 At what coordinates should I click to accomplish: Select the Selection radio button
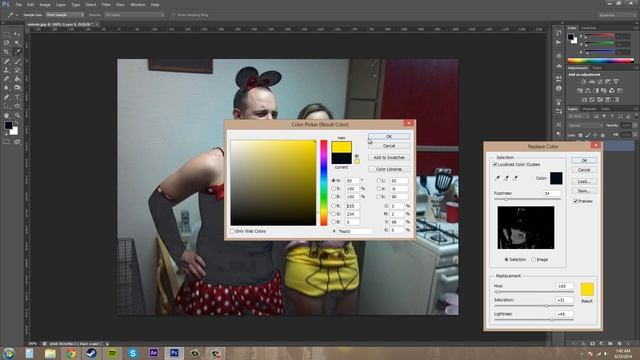(507, 260)
